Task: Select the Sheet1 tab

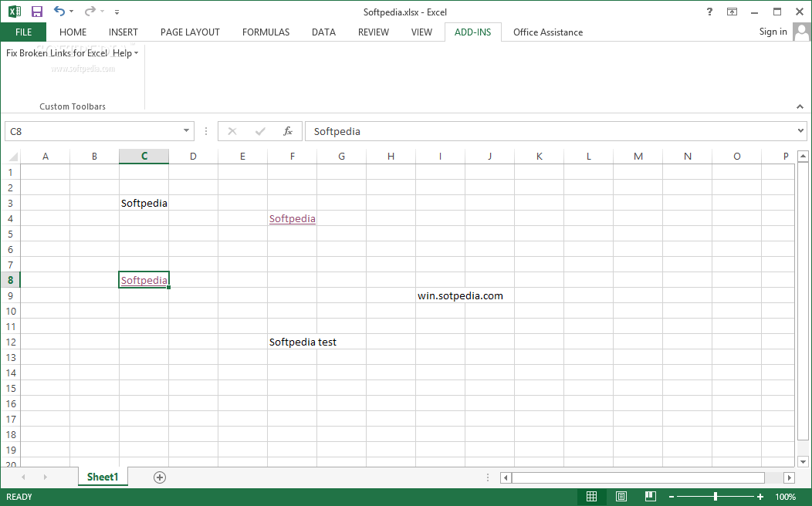Action: 103,477
